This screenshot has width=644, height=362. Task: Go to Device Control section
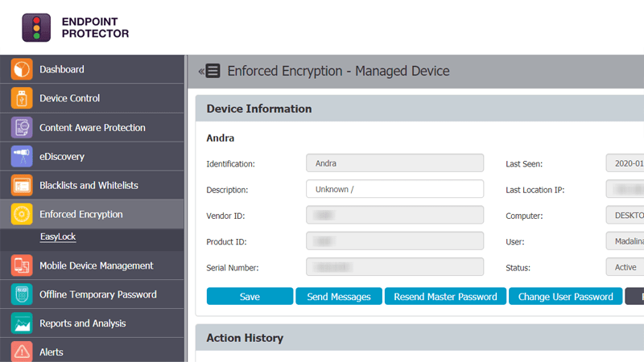click(92, 98)
